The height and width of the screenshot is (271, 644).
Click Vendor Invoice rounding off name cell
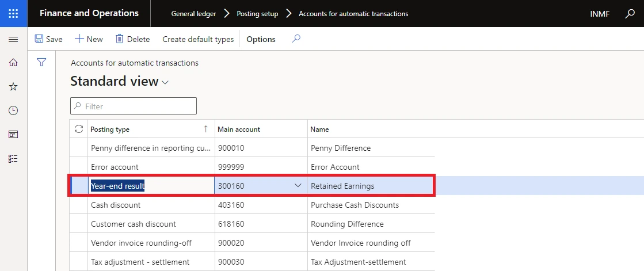click(371, 243)
